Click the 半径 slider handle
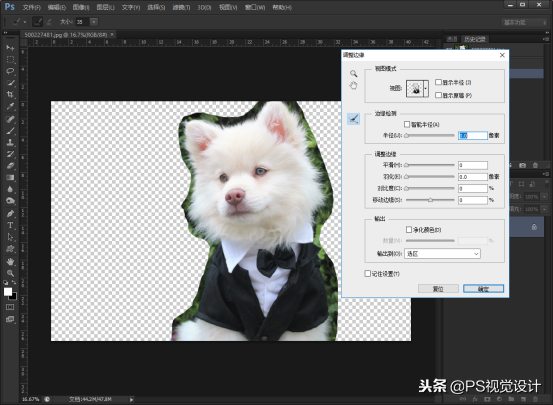The width and height of the screenshot is (553, 405). coord(407,135)
